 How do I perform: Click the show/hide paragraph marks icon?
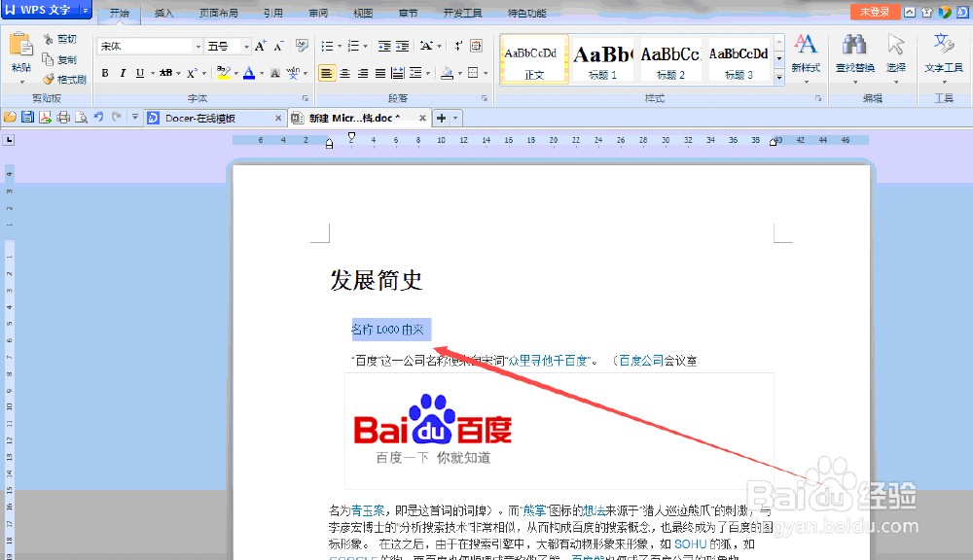pyautogui.click(x=458, y=46)
